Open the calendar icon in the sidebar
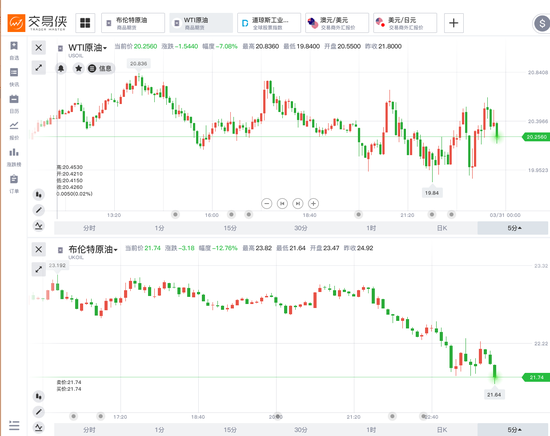This screenshot has width=550, height=436. click(x=14, y=99)
